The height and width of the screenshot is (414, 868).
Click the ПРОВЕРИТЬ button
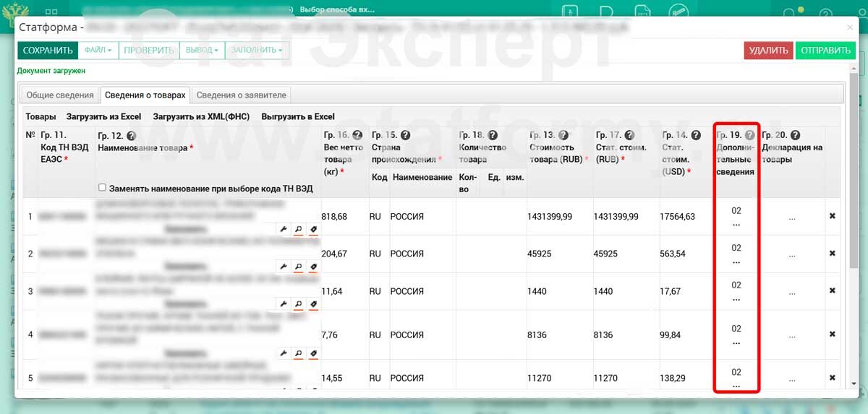click(x=149, y=51)
